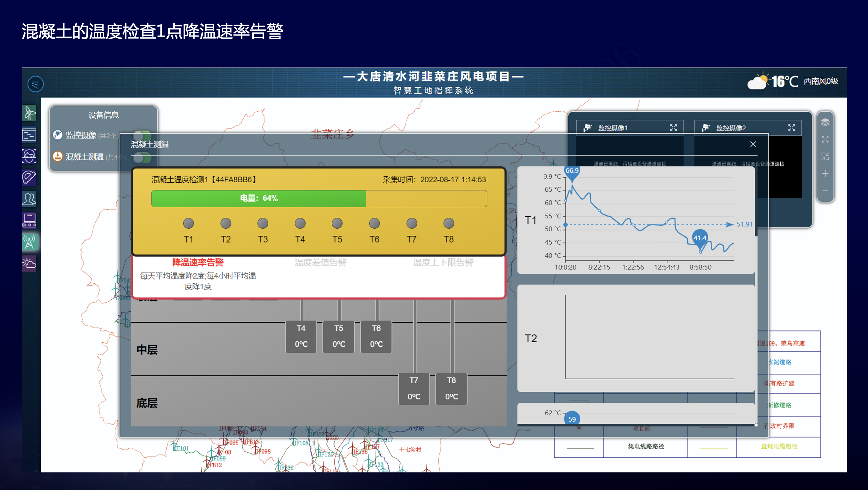
Task: Zoom in with the plus icon
Action: [825, 174]
